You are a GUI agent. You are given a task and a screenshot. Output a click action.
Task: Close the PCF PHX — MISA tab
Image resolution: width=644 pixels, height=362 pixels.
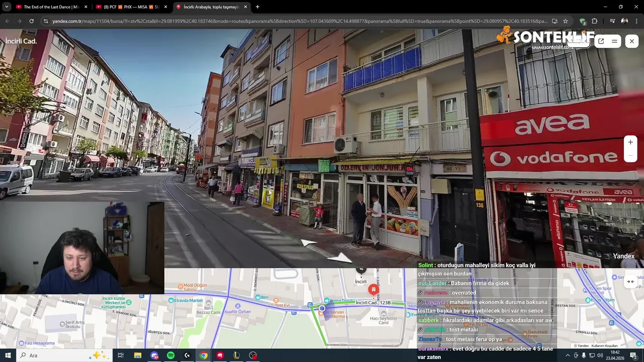click(x=166, y=7)
